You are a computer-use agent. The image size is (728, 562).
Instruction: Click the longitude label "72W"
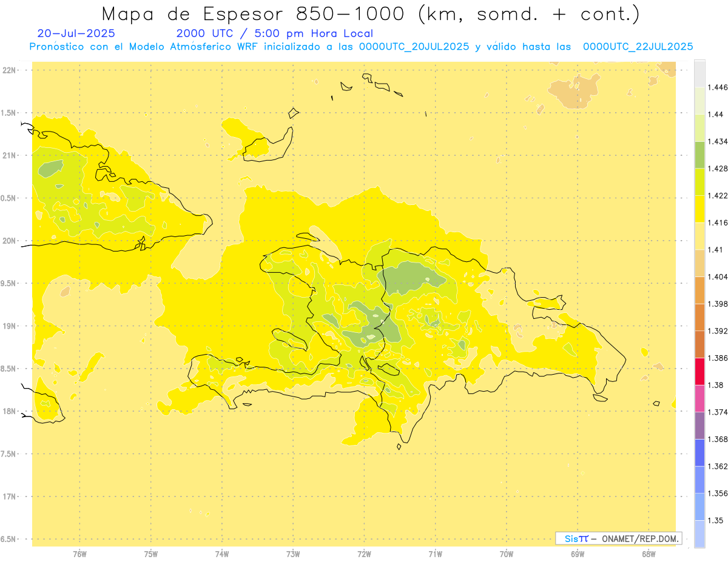pos(364,554)
